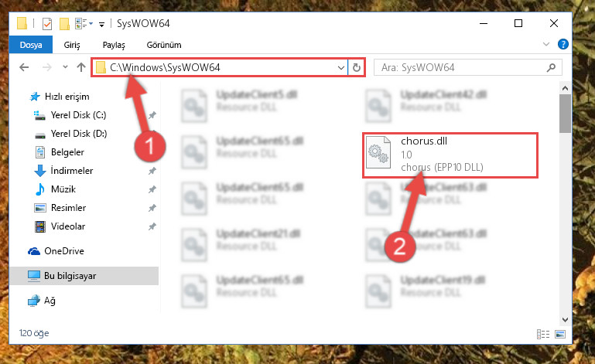The image size is (595, 364).
Task: Switch to large thumbnails view icon
Action: pyautogui.click(x=560, y=334)
